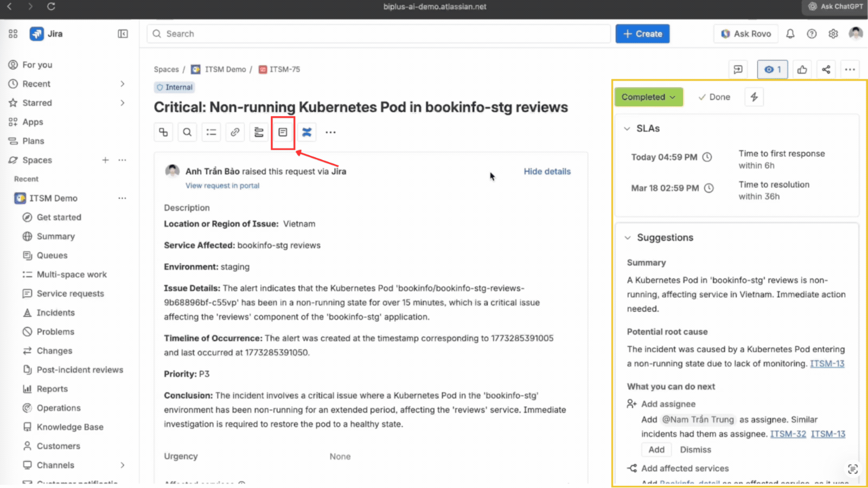This screenshot has height=488, width=868.
Task: Select the highlighted AI summary icon in toolbar
Action: pos(283,132)
